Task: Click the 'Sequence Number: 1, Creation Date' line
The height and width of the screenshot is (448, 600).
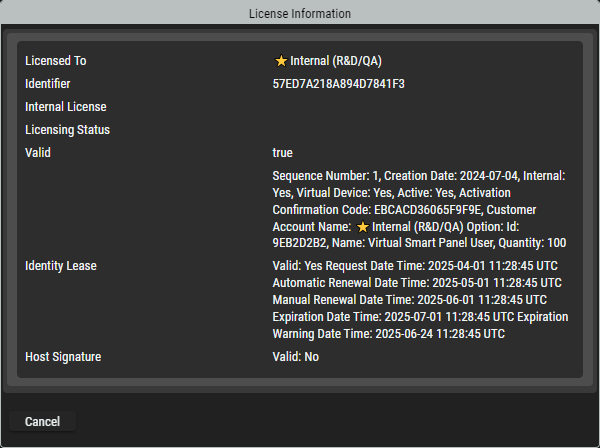Action: 419,176
